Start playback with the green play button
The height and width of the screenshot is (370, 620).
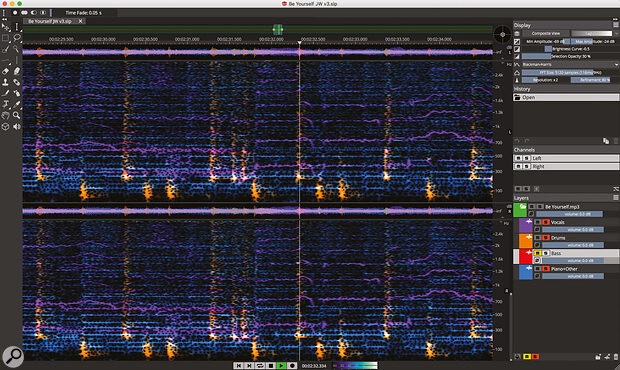pyautogui.click(x=281, y=366)
